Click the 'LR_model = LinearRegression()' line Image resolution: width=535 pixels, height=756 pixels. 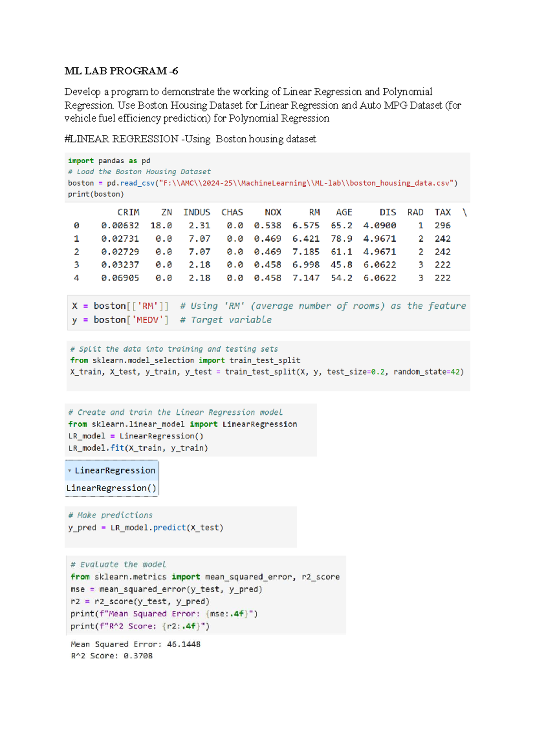coord(136,436)
